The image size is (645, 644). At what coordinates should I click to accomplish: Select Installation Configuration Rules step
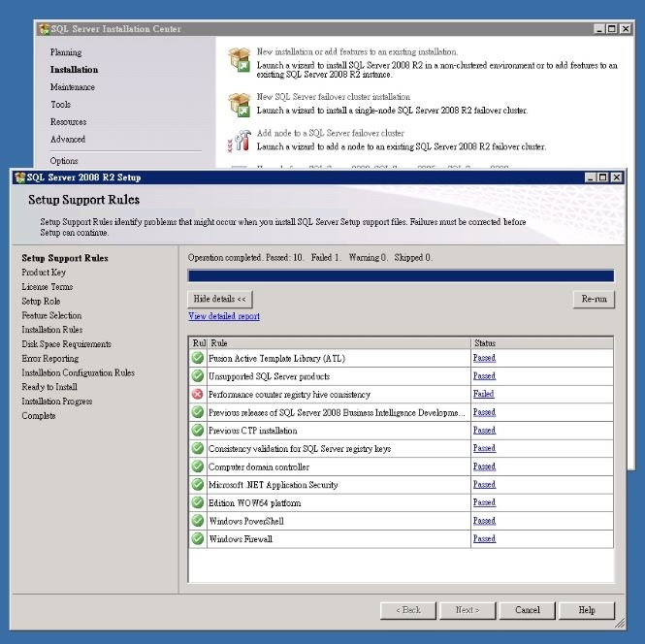(x=79, y=372)
